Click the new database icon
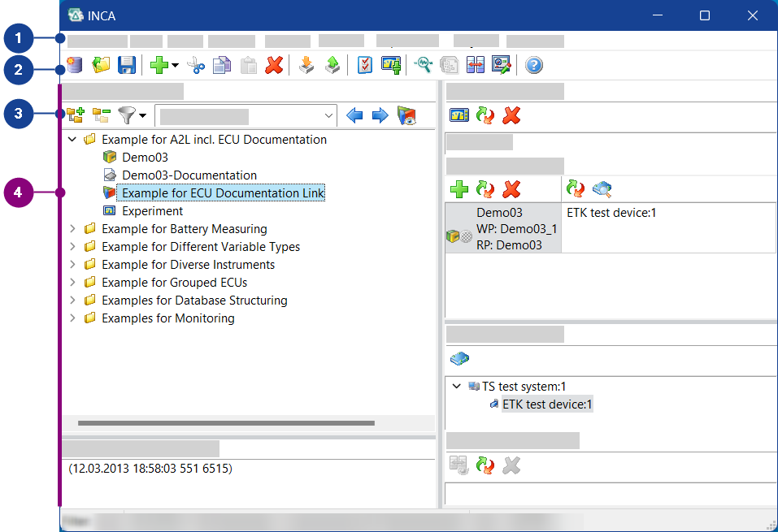Viewport: 778px width, 532px height. (x=75, y=66)
